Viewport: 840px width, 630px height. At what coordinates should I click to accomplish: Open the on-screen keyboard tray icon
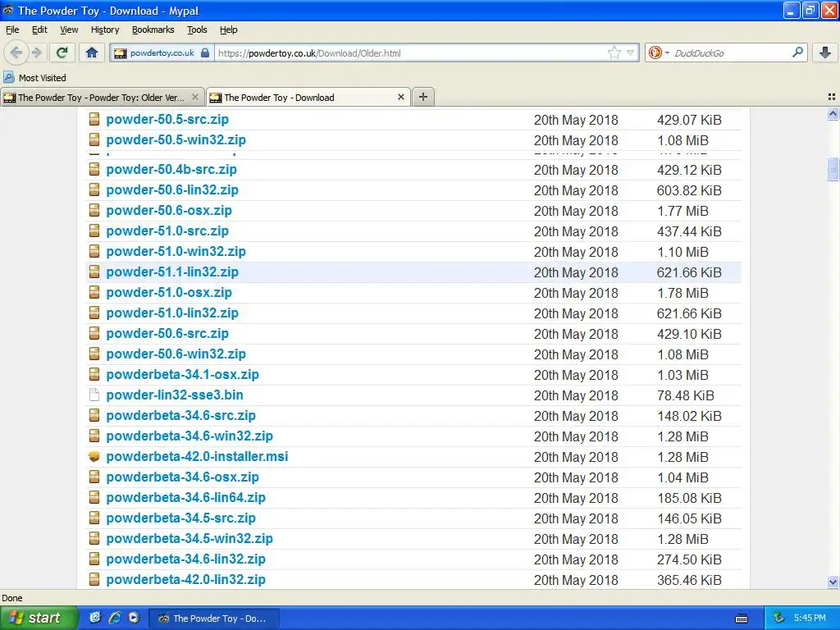742,619
